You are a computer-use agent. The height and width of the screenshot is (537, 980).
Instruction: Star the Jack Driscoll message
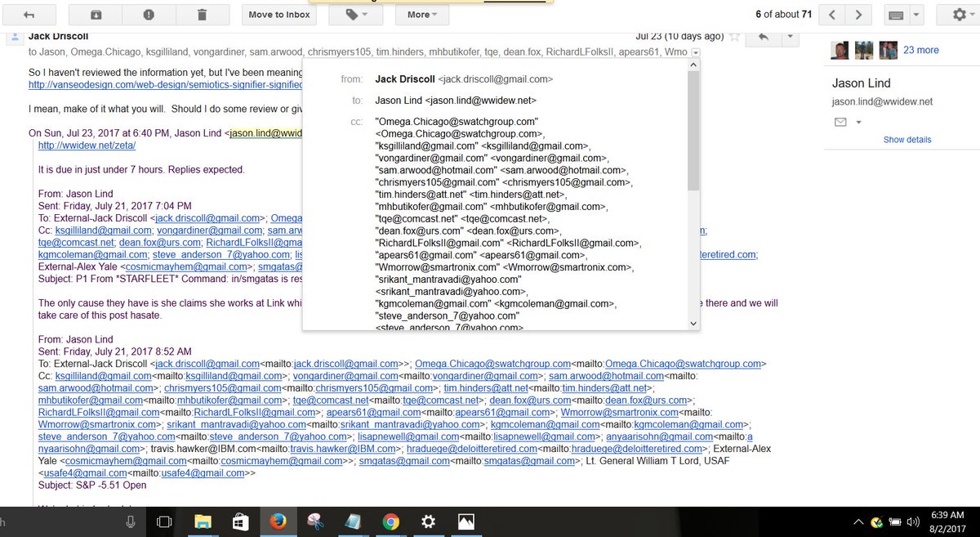coord(734,37)
